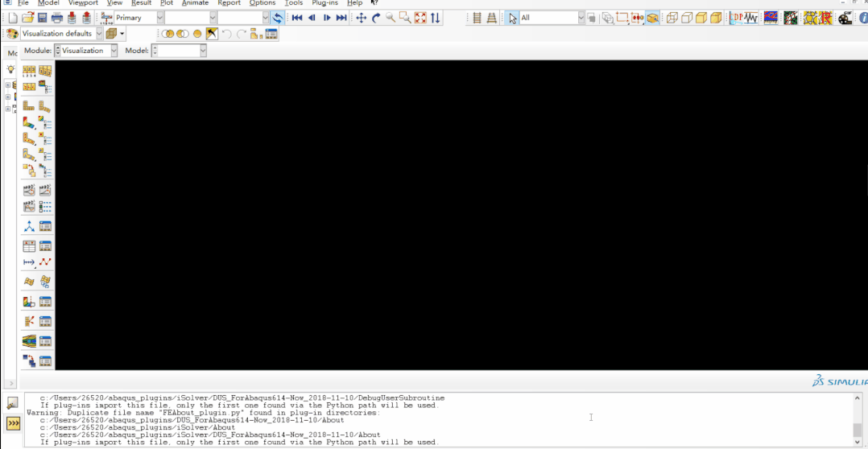The height and width of the screenshot is (449, 868).
Task: Open the selection filter All dropdown
Action: click(x=581, y=19)
